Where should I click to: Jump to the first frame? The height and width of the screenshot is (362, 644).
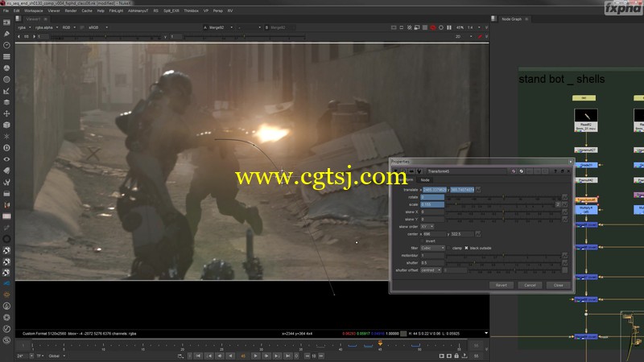tap(198, 356)
